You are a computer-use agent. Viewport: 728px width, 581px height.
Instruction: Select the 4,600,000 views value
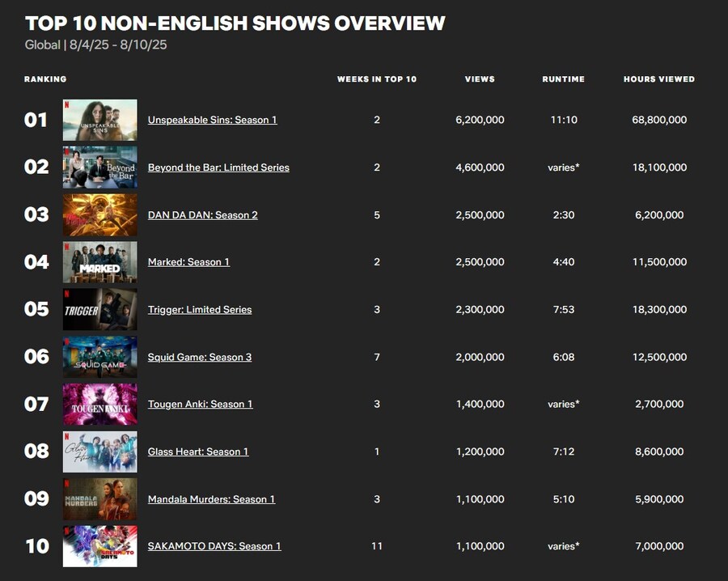click(480, 168)
